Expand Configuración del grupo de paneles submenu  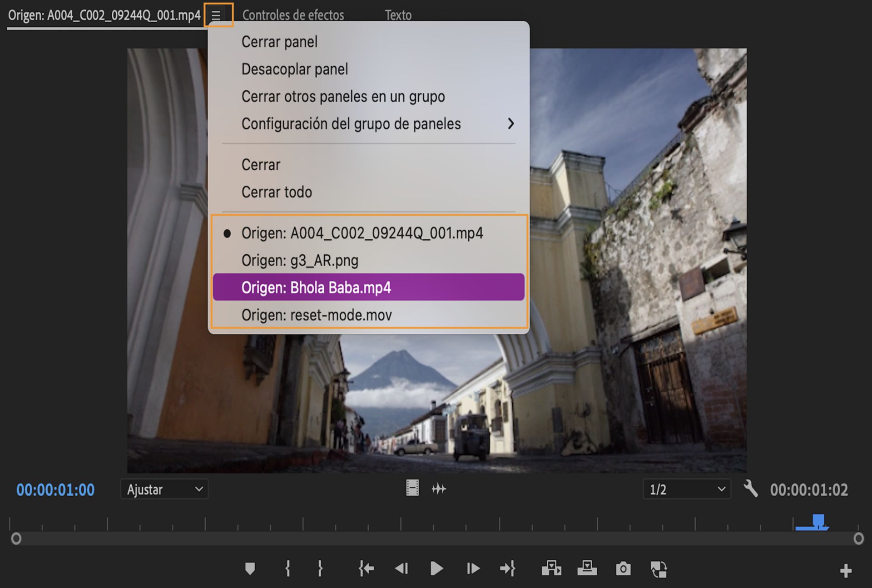351,124
